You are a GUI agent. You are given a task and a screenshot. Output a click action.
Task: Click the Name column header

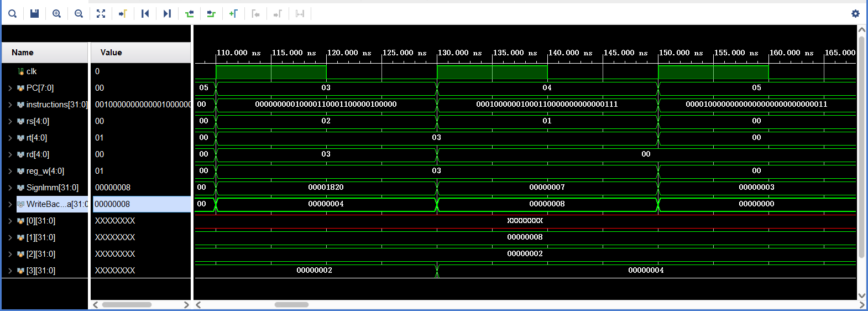coord(45,53)
